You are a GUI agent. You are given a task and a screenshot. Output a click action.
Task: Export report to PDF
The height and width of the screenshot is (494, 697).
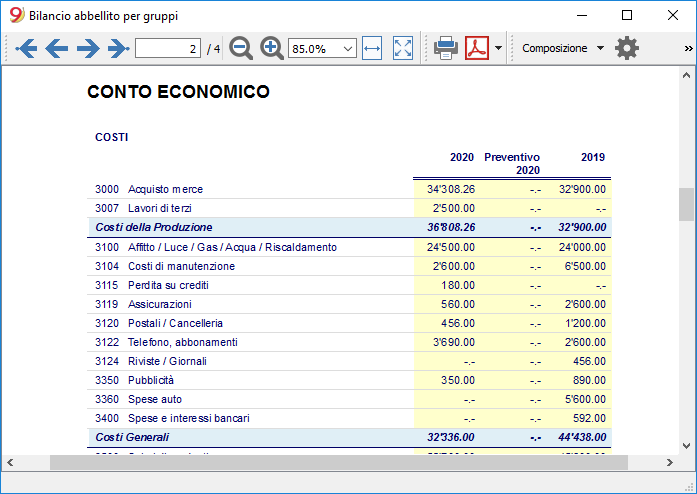tap(477, 48)
